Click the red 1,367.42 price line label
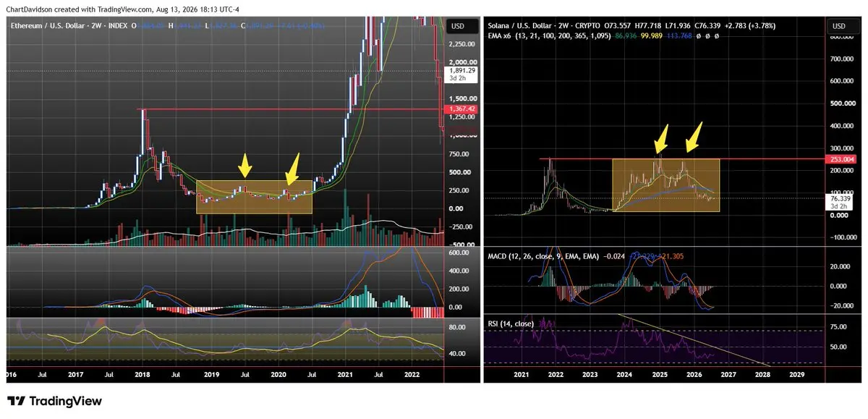 click(462, 109)
